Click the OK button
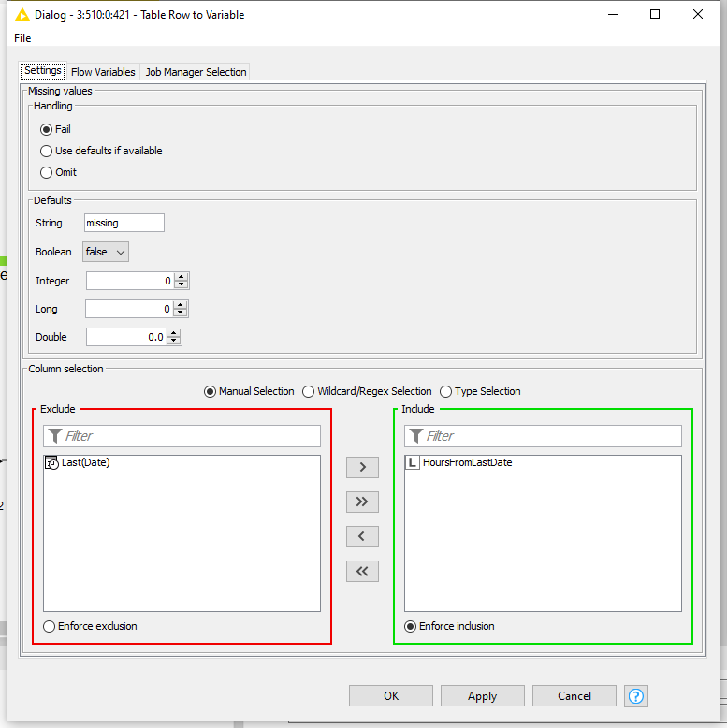 (390, 695)
